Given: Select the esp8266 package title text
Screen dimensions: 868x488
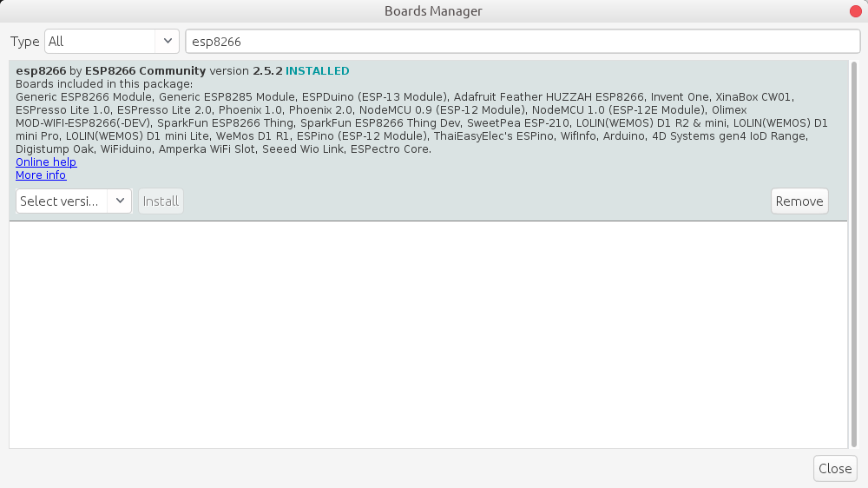Looking at the screenshot, I should (x=41, y=71).
